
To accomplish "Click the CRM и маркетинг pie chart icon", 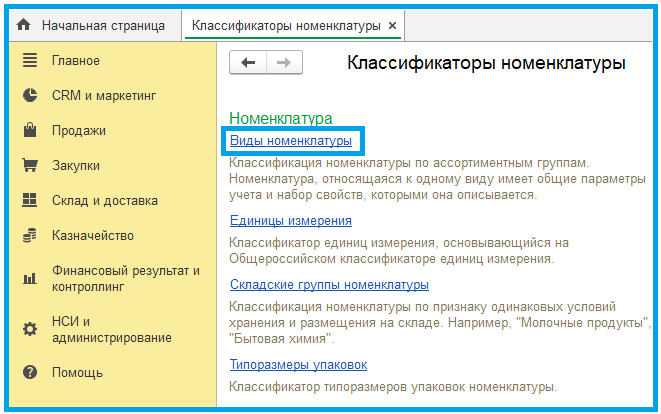I will (x=29, y=96).
